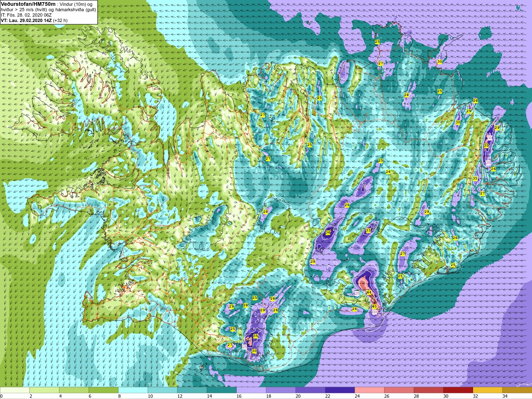Click the salmon 26–28 m/s legend swatch
Image resolution: width=532 pixels, height=399 pixels.
pyautogui.click(x=399, y=391)
